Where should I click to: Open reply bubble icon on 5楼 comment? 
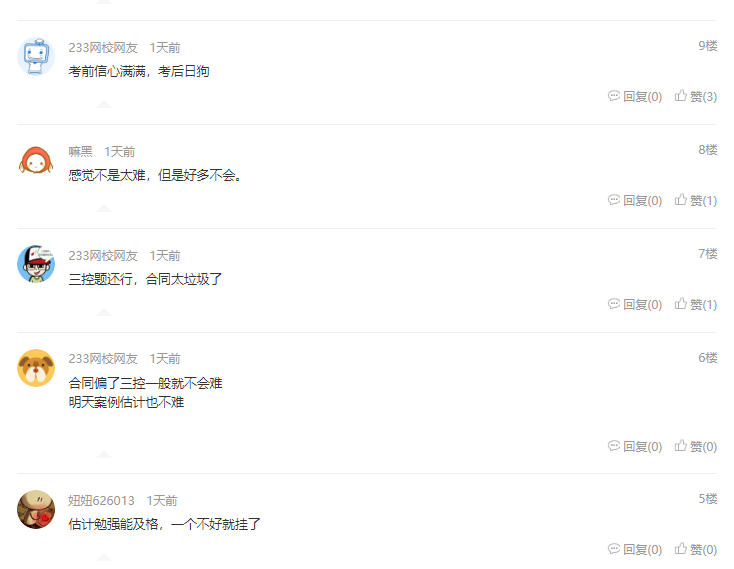(x=614, y=548)
